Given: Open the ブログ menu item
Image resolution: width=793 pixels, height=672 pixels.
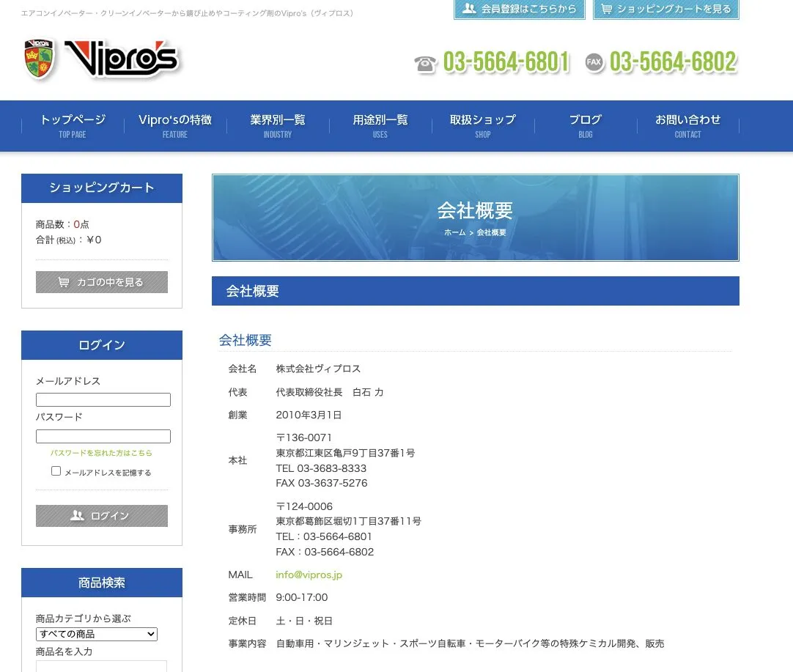Looking at the screenshot, I should (x=586, y=125).
